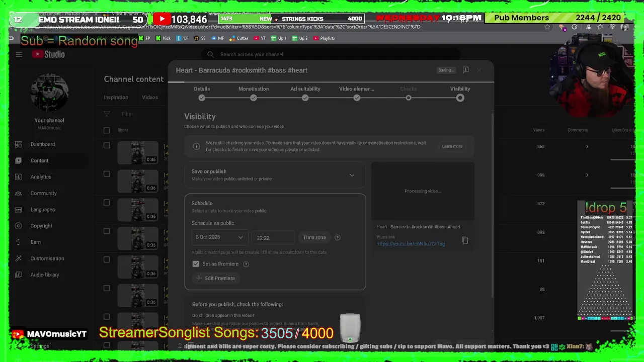
Task: Go to the Checks step
Action: [409, 94]
